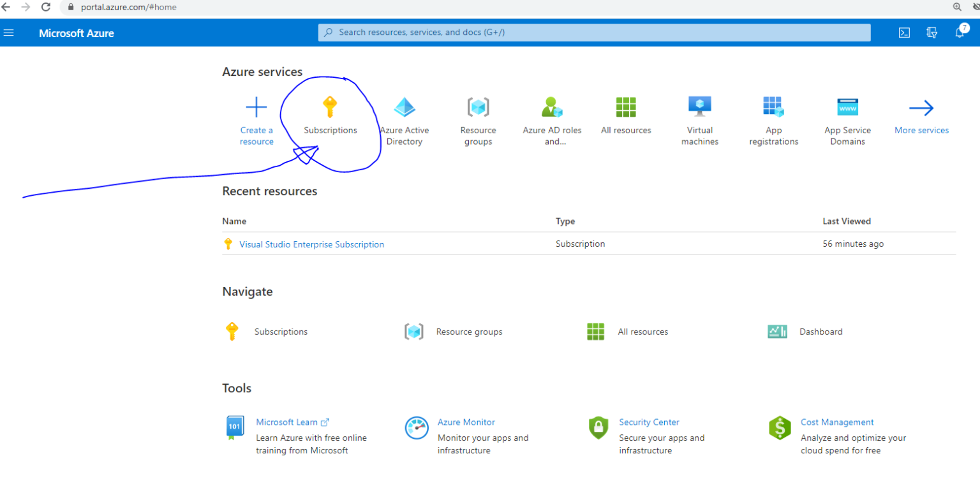This screenshot has width=980, height=486.
Task: Click the browser reload icon
Action: [x=46, y=7]
